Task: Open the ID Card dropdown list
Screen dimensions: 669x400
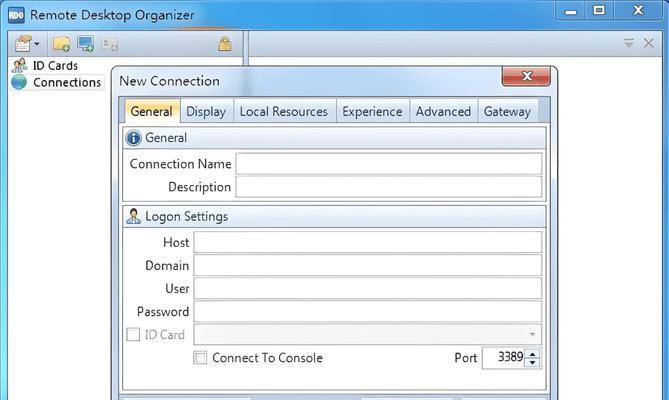Action: [x=532, y=334]
